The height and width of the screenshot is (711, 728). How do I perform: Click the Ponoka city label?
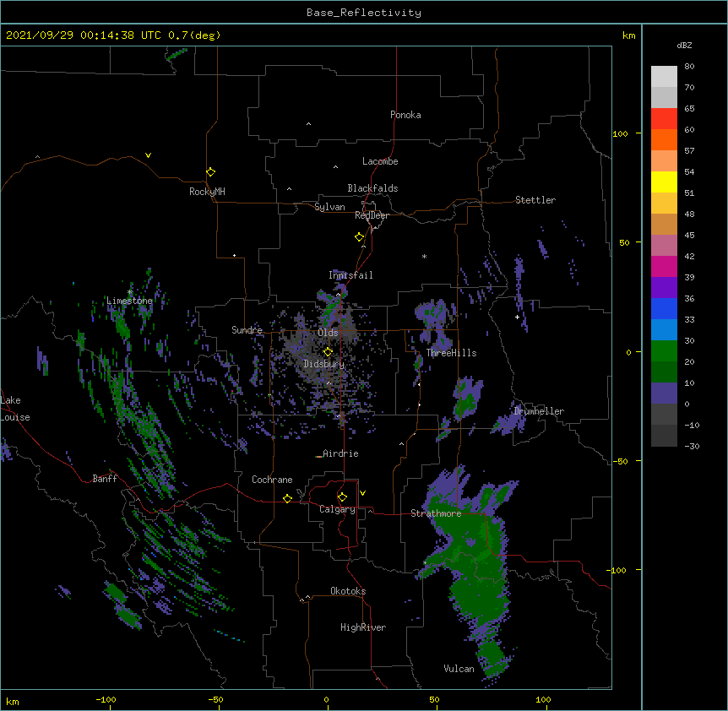pos(405,115)
